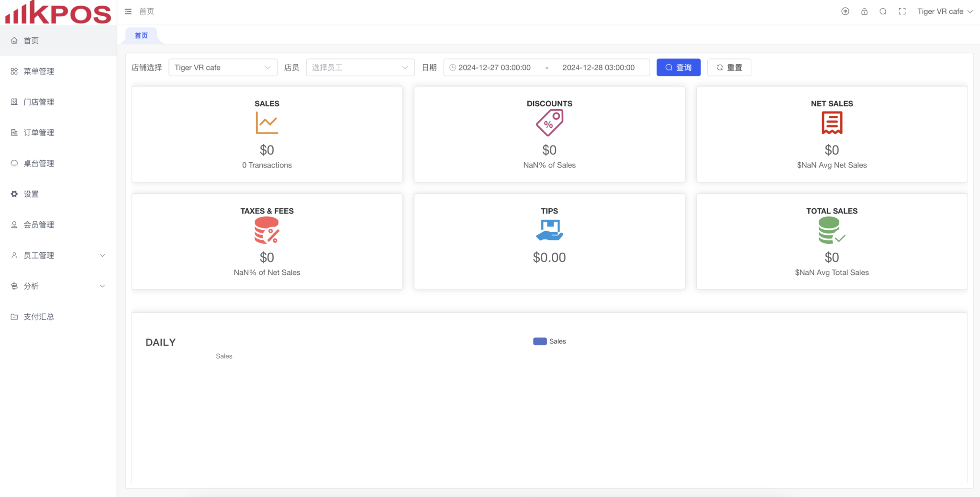Screen dimensions: 980x497
Task: Open 菜单管理 in the sidebar
Action: click(39, 71)
